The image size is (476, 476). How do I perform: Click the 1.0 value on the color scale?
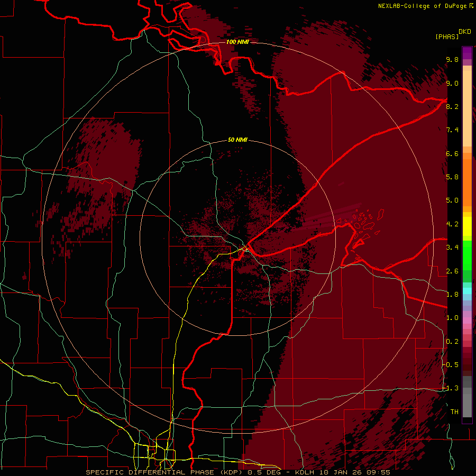(452, 318)
